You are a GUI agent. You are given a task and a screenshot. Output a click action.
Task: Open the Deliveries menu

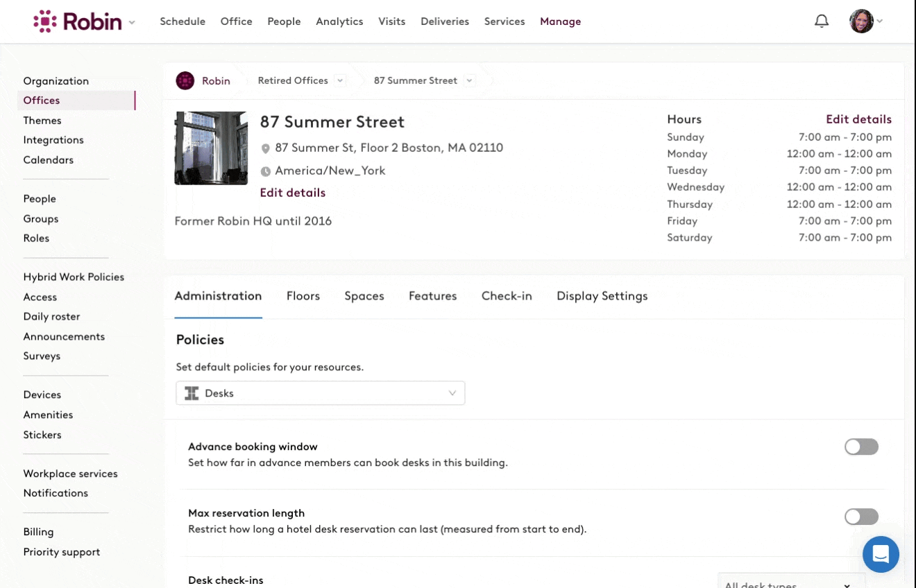[x=445, y=21]
